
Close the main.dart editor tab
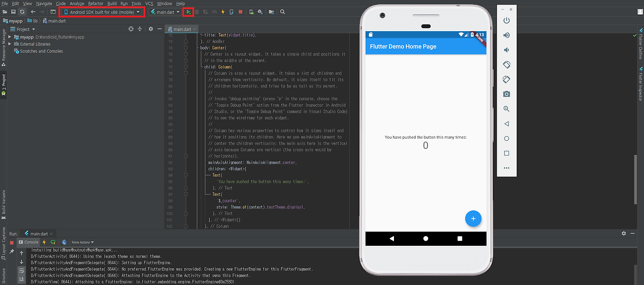(195, 29)
